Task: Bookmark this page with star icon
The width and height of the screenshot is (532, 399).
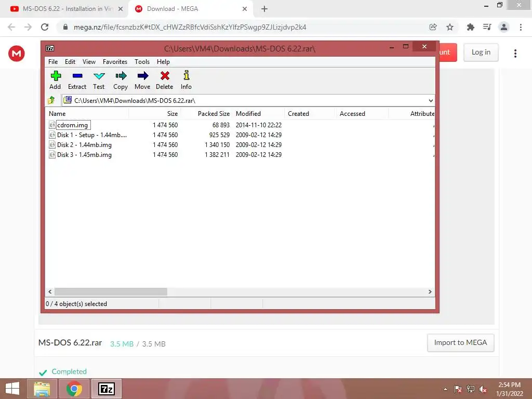Action: tap(450, 27)
